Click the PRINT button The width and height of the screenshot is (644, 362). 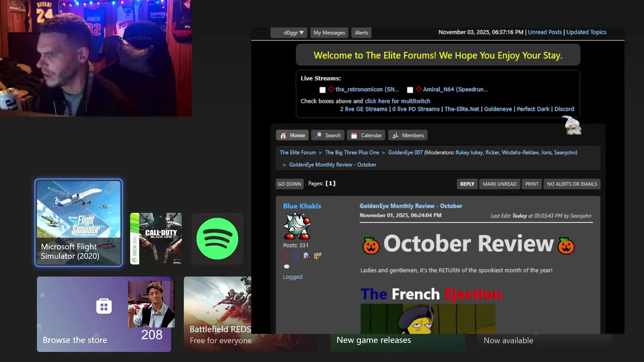point(532,184)
